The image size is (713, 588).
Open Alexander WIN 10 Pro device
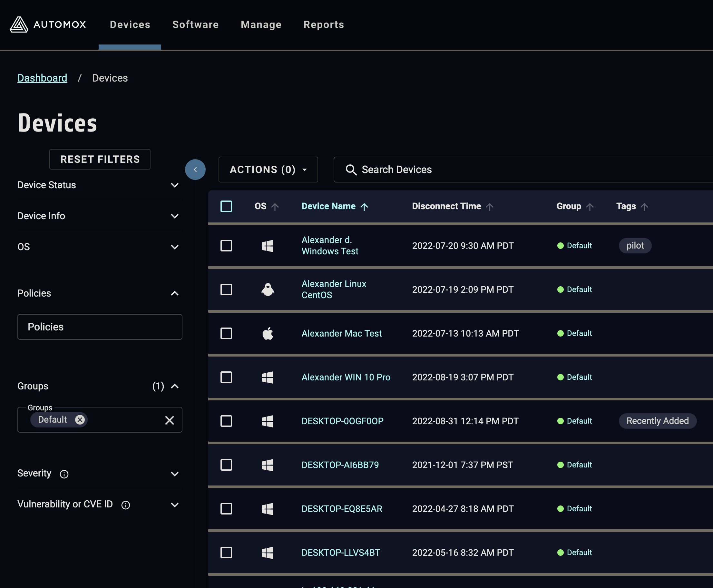[x=346, y=377]
